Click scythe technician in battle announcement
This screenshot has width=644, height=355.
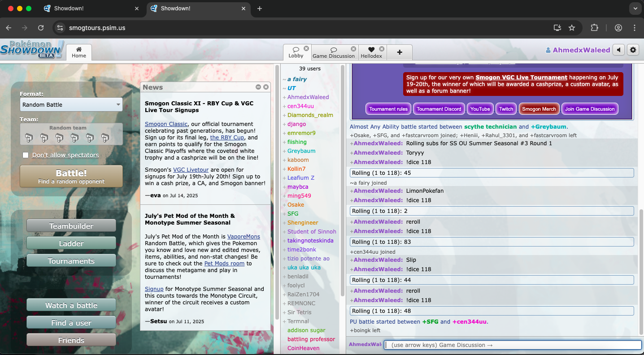pyautogui.click(x=490, y=127)
